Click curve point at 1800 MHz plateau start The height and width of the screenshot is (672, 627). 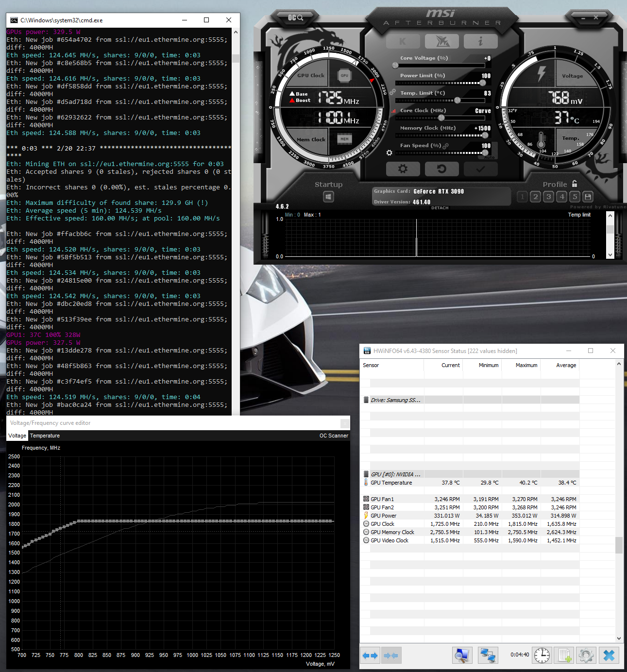click(78, 521)
